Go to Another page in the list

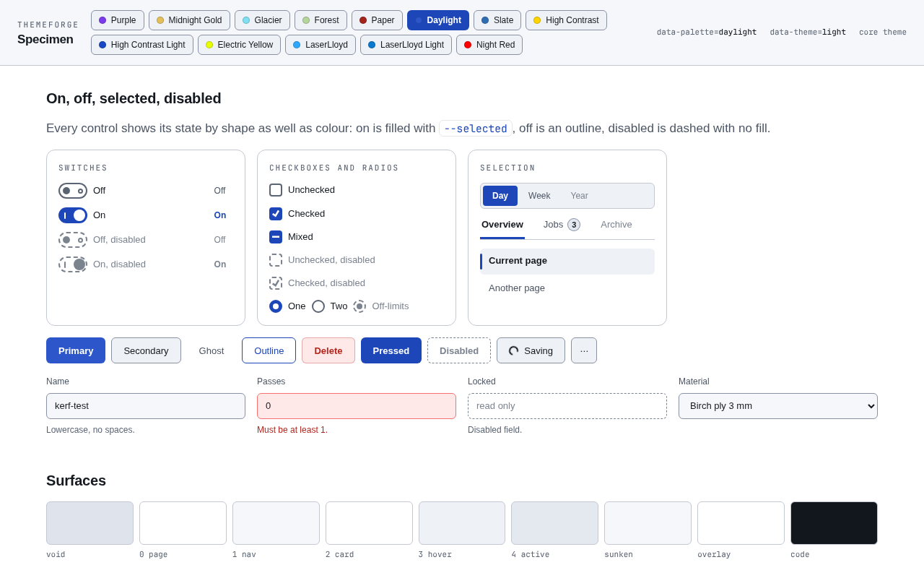point(567,288)
